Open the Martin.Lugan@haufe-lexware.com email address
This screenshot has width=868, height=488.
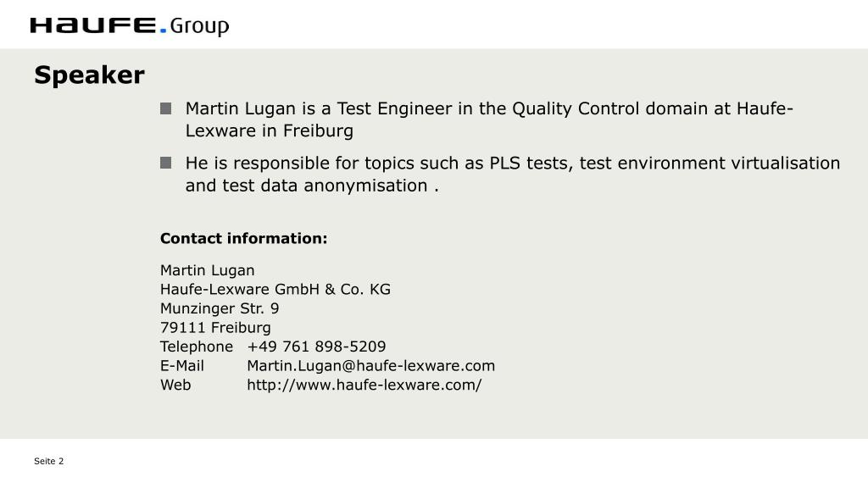point(371,366)
